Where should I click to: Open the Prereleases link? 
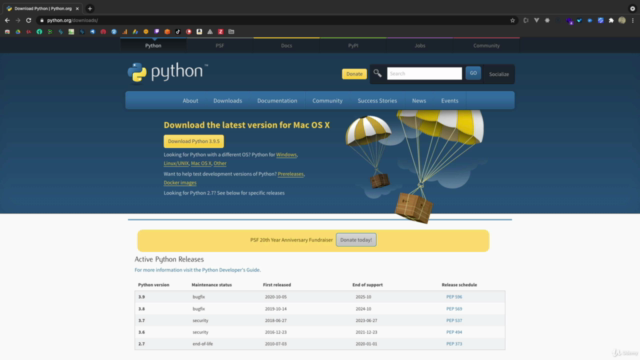point(291,174)
